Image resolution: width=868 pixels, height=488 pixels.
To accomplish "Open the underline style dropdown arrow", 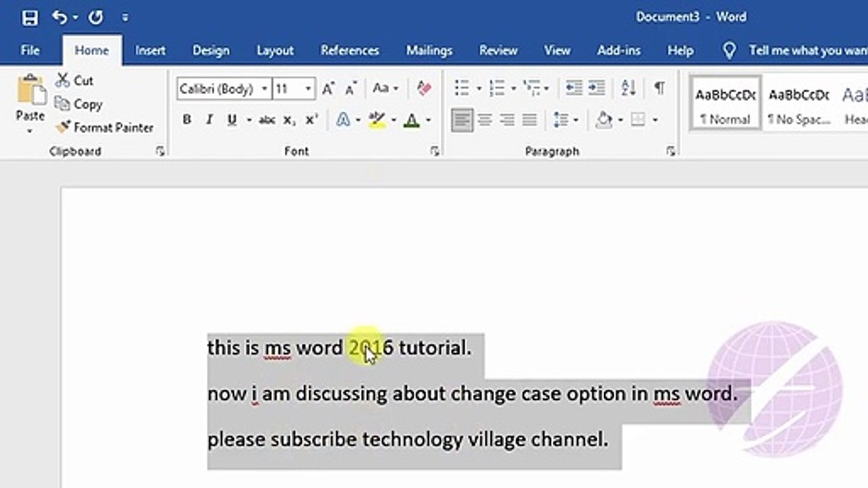I will tap(249, 120).
